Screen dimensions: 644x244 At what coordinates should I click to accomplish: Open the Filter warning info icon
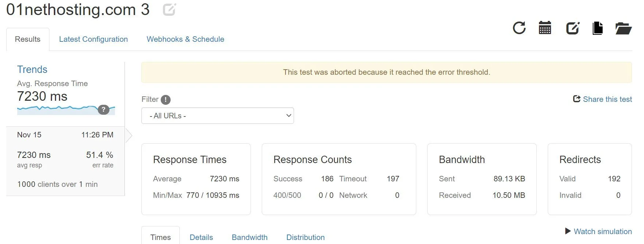click(165, 99)
